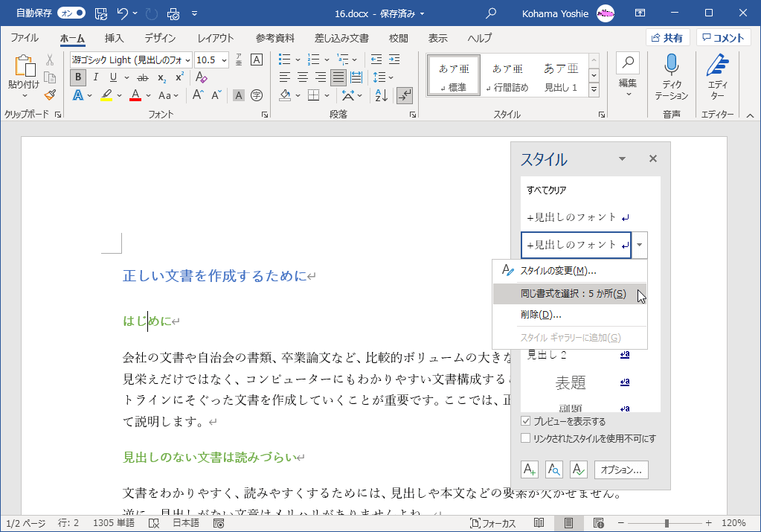The image size is (761, 532).
Task: Click the Share button
Action: pyautogui.click(x=667, y=38)
